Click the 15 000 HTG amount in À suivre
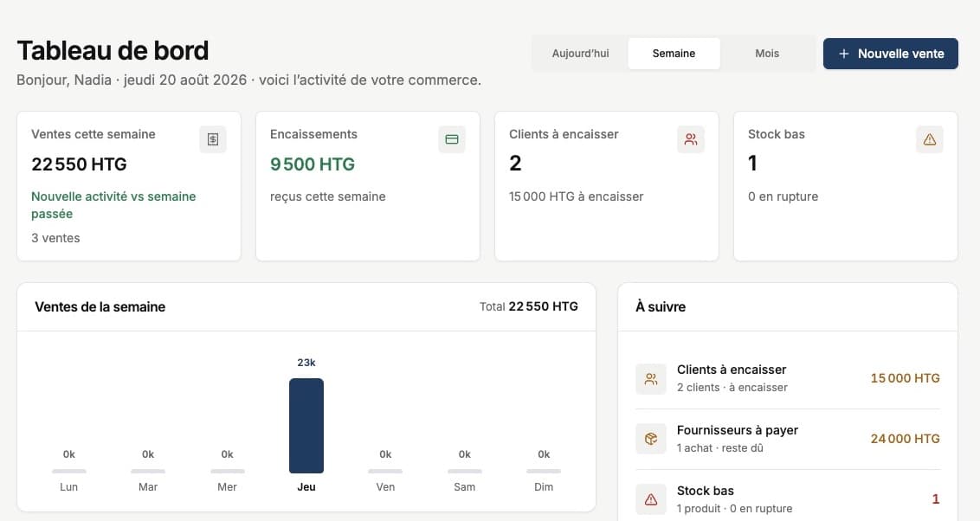This screenshot has width=980, height=521. tap(905, 378)
